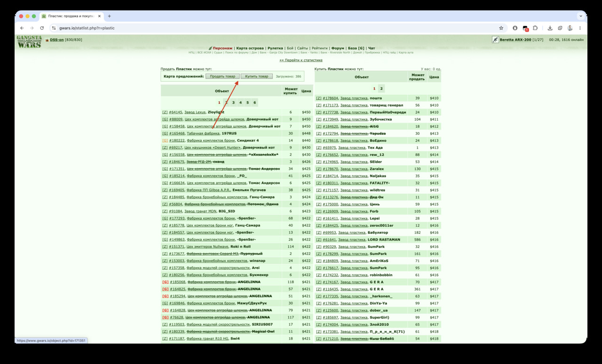
Task: Reload the page
Action: coord(42,28)
